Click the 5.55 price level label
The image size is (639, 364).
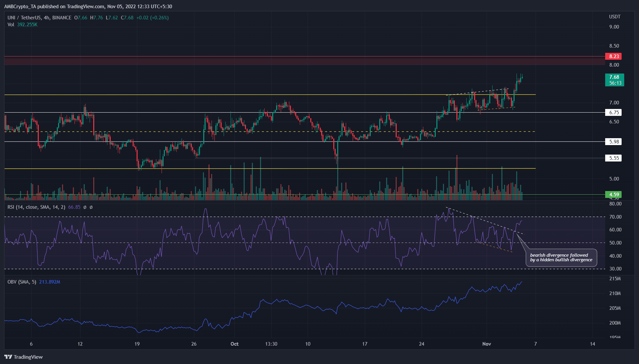(613, 158)
